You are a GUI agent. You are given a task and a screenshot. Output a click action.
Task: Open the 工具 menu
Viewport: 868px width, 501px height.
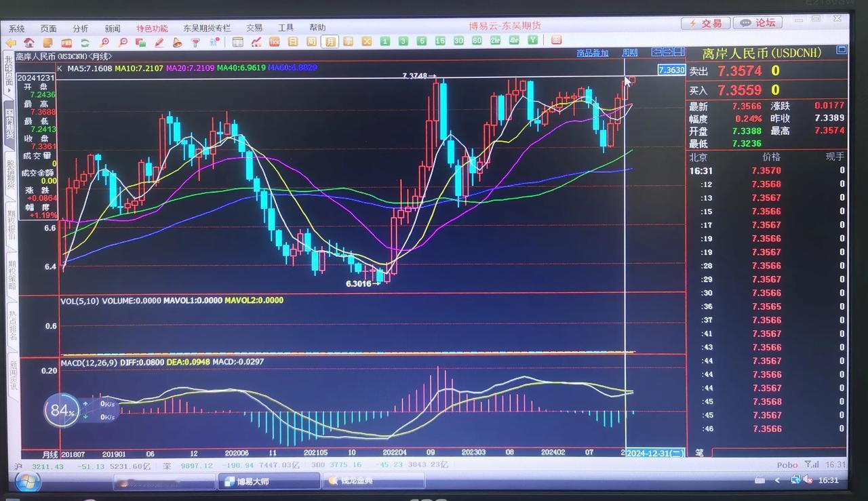pos(286,28)
